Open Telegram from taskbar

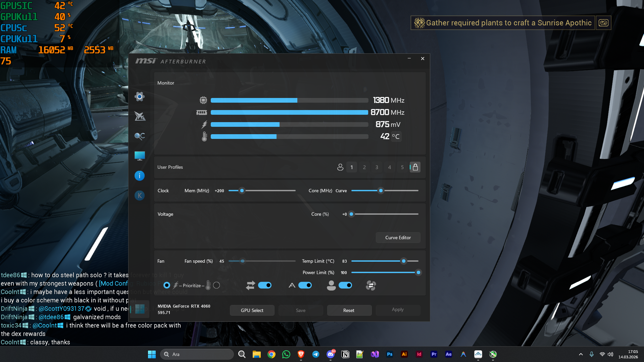[x=316, y=354]
